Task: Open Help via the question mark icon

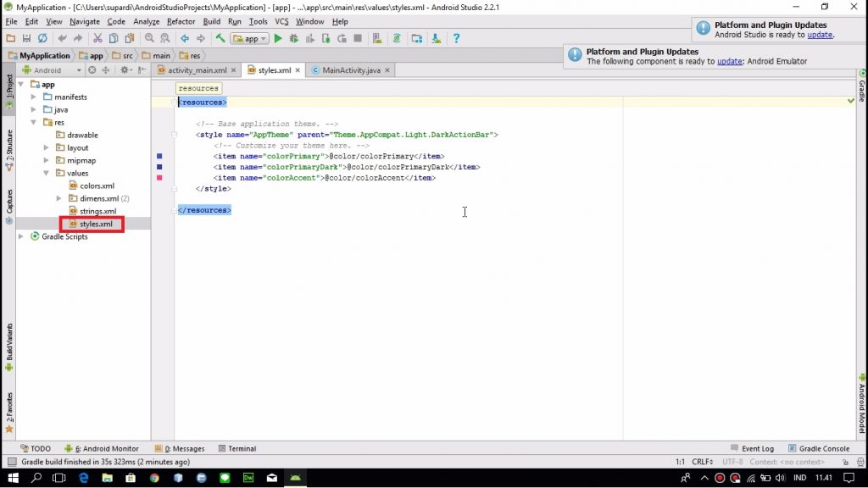Action: click(456, 38)
